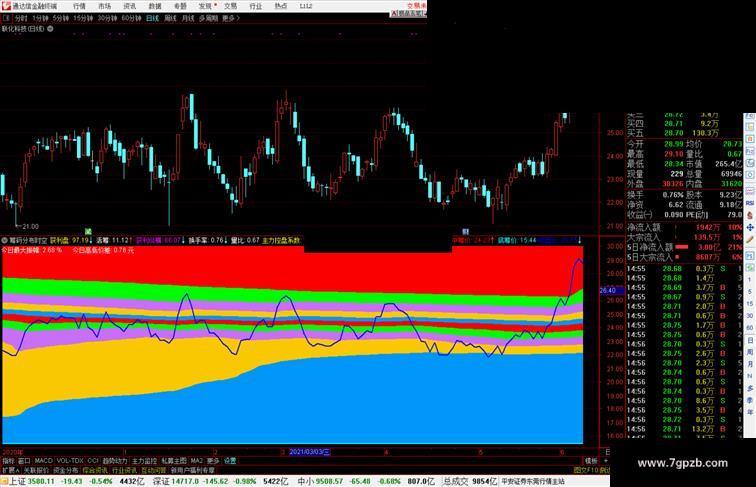Open the 资金分布 tab
756x487 pixels.
pyautogui.click(x=66, y=470)
